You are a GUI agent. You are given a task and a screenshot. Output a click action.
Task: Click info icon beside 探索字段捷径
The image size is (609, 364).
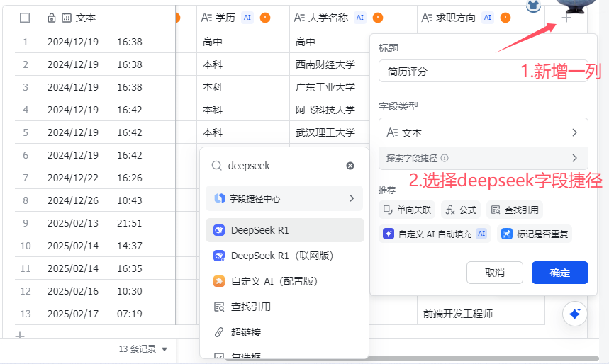445,158
